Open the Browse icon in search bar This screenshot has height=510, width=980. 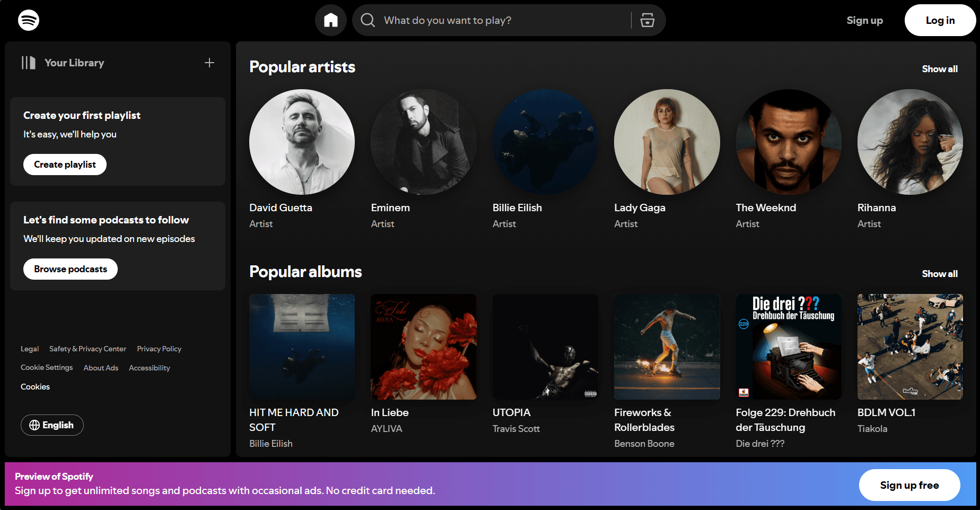click(647, 20)
